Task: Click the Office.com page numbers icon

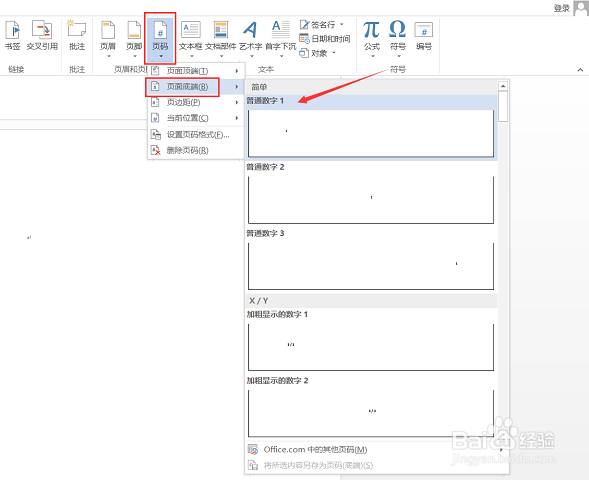Action: pos(253,449)
